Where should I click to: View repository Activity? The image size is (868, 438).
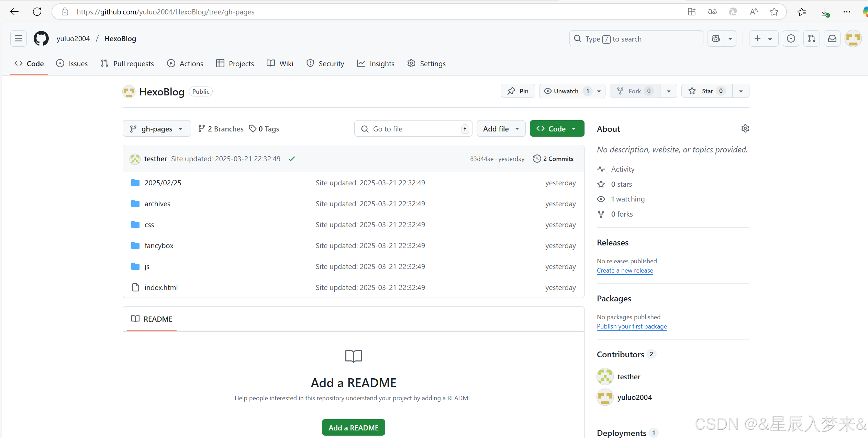623,169
